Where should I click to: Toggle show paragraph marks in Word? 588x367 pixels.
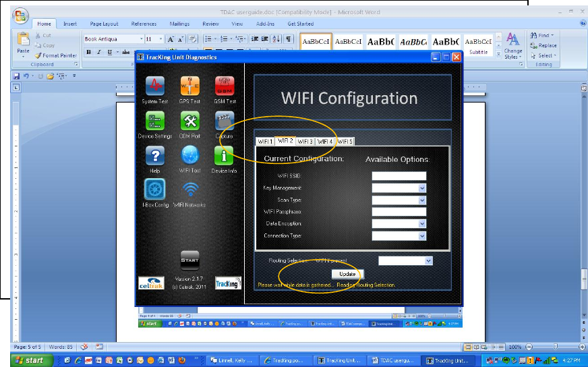(289, 38)
